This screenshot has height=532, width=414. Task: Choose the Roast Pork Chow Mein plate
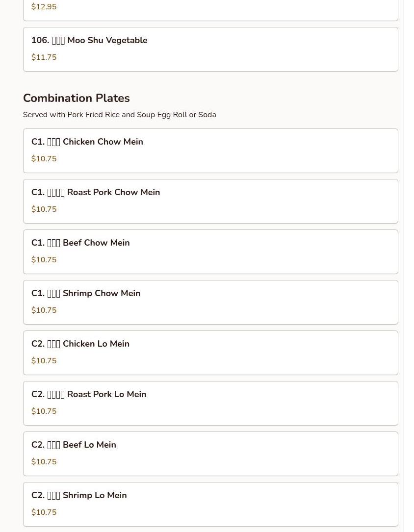pos(210,201)
